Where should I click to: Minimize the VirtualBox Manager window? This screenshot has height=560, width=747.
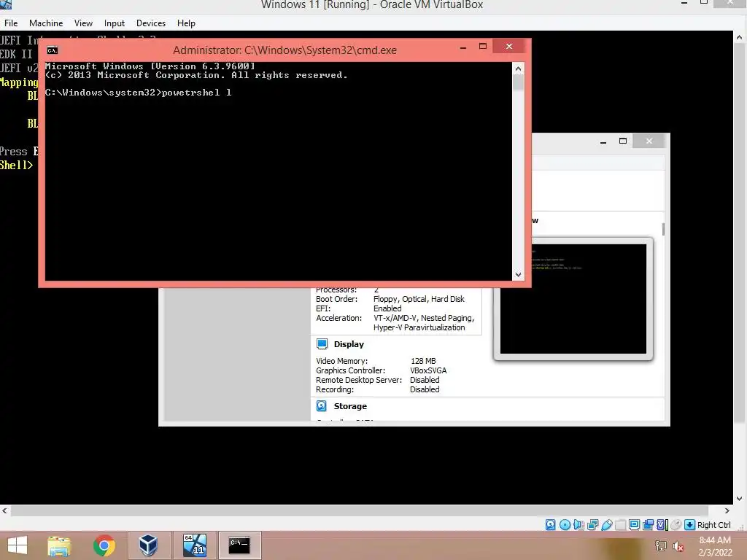(x=603, y=141)
